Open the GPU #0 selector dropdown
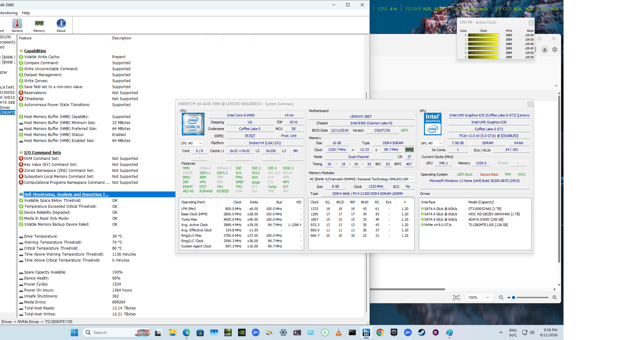 tap(431, 143)
